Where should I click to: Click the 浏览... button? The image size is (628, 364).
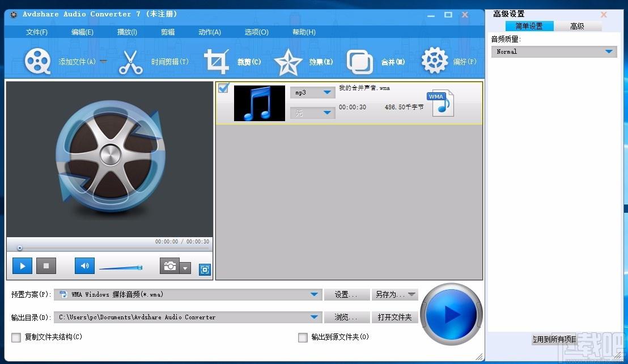pos(346,317)
